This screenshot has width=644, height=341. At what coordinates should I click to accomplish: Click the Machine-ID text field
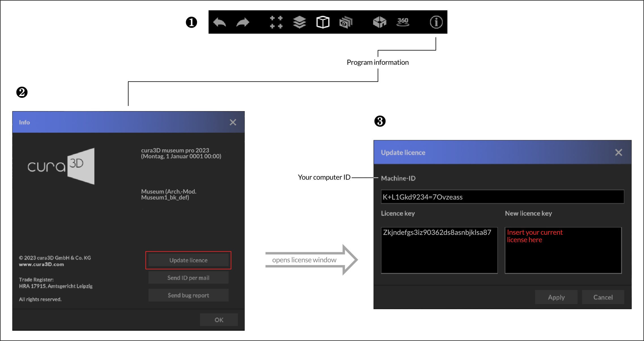(502, 197)
